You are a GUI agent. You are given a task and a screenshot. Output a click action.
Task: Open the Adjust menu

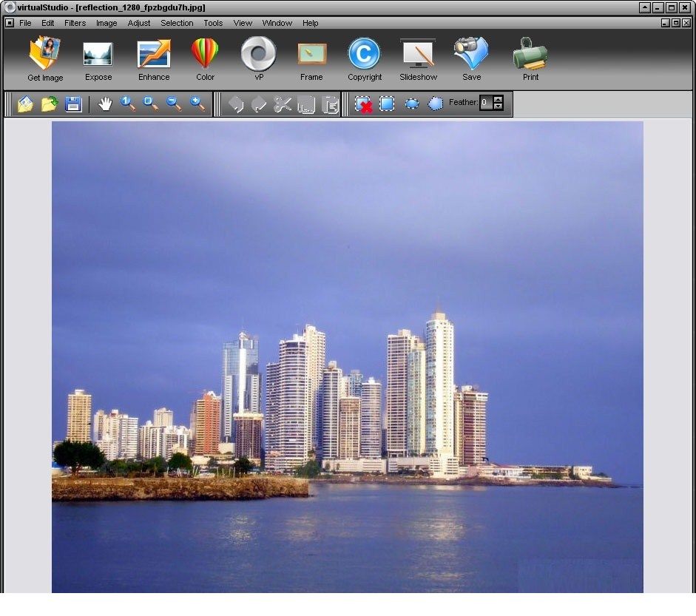point(138,23)
